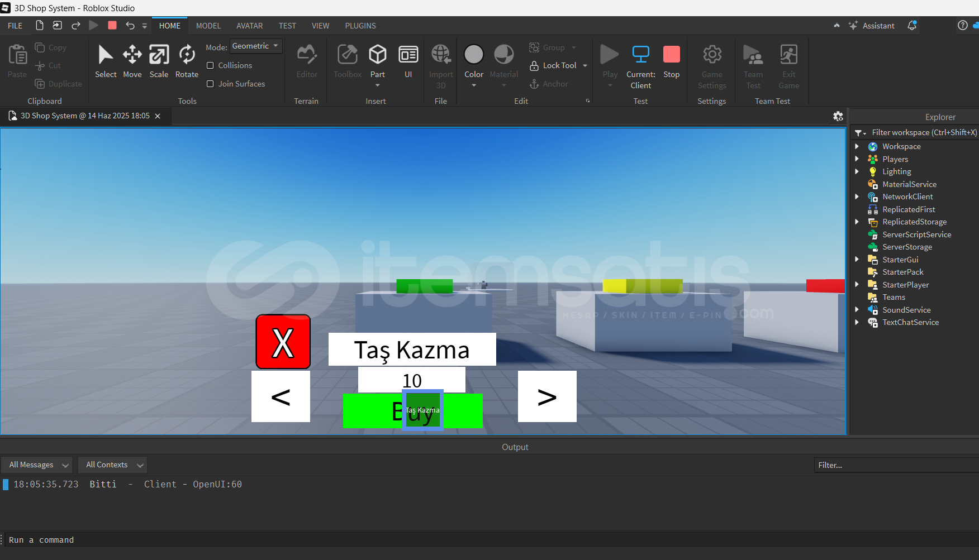Switch to the PLUGINS tab

click(360, 26)
